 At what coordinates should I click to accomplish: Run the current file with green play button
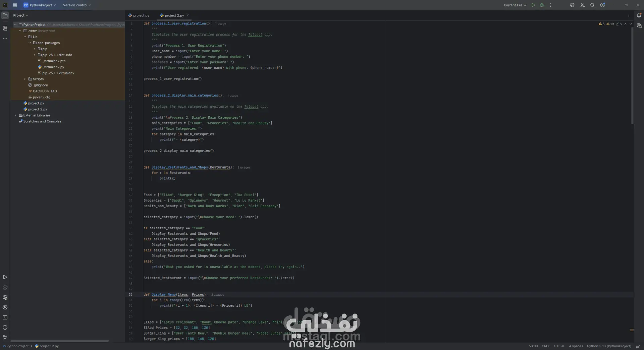click(x=533, y=5)
